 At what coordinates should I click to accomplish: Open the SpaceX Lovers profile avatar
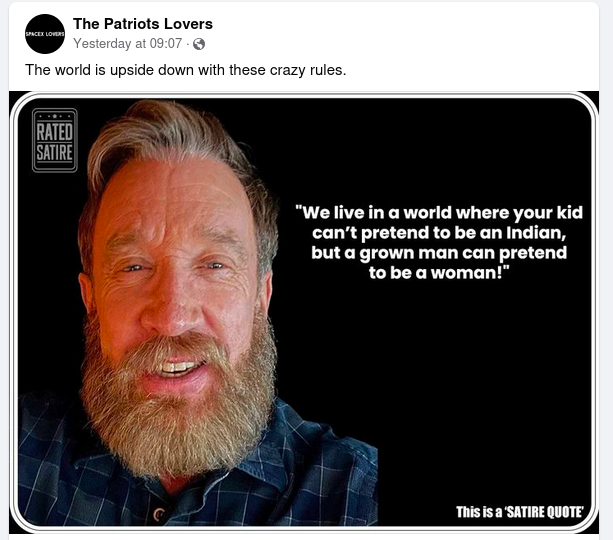point(45,34)
